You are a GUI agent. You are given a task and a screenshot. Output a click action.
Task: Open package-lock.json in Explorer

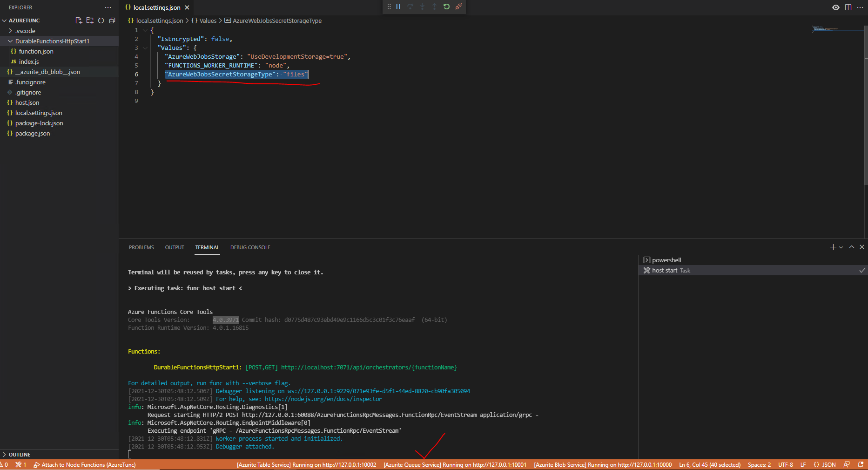pos(59,123)
